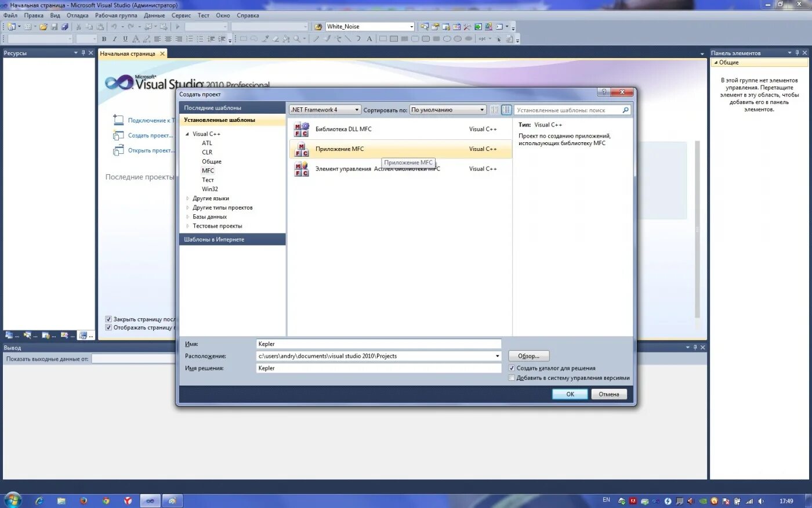Switch template list to small icons view
812x508 pixels.
point(494,110)
